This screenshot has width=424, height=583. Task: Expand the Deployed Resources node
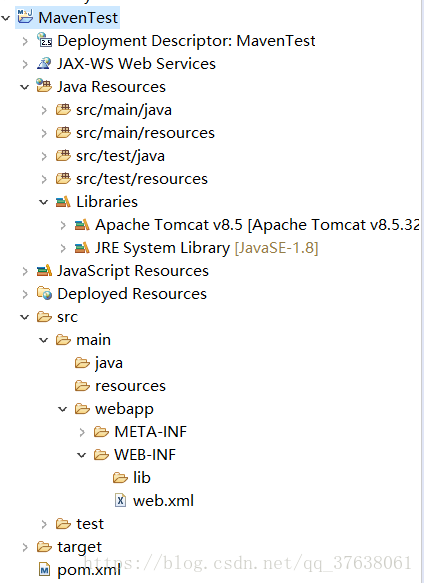tap(25, 294)
